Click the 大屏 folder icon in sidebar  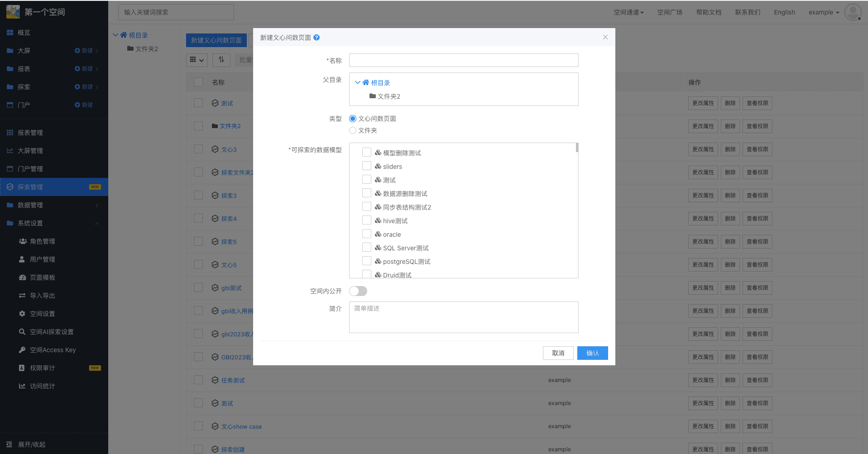point(10,51)
